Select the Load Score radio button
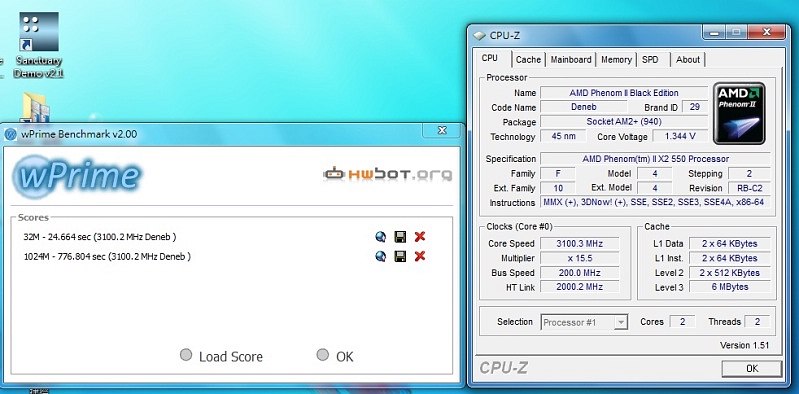 tap(186, 355)
